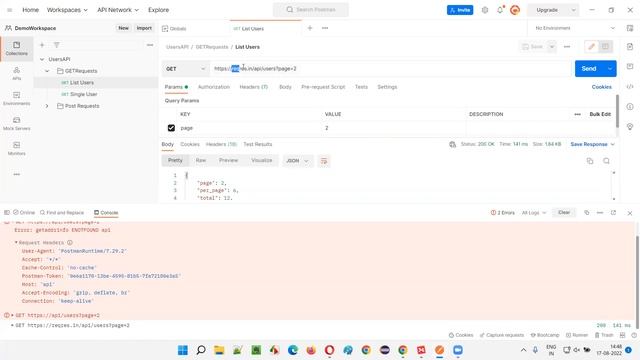Collapse the UsersAPI collection
Screen dimensions: 640x360
(42, 59)
